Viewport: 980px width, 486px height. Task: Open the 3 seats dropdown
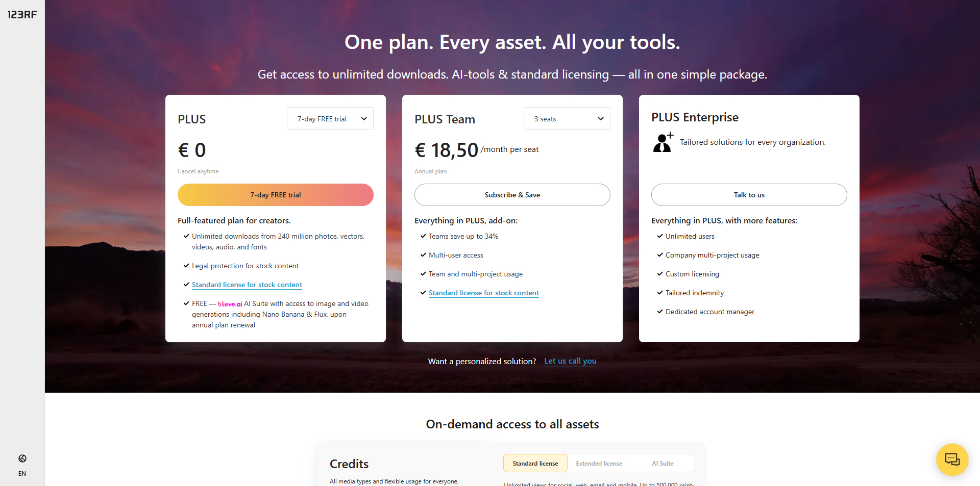(567, 119)
